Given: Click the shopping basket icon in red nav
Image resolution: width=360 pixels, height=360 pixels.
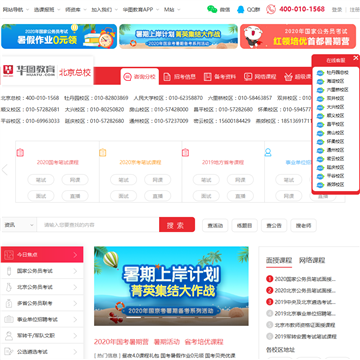Looking at the screenshot, I should 288,77.
